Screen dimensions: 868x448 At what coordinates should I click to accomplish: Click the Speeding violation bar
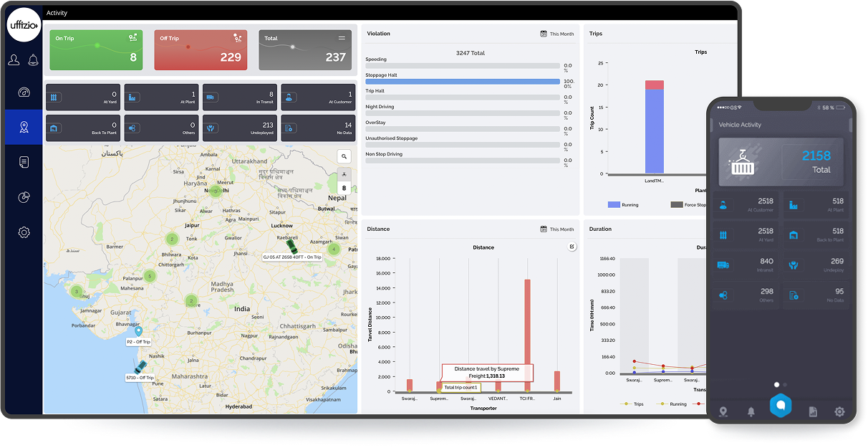463,66
